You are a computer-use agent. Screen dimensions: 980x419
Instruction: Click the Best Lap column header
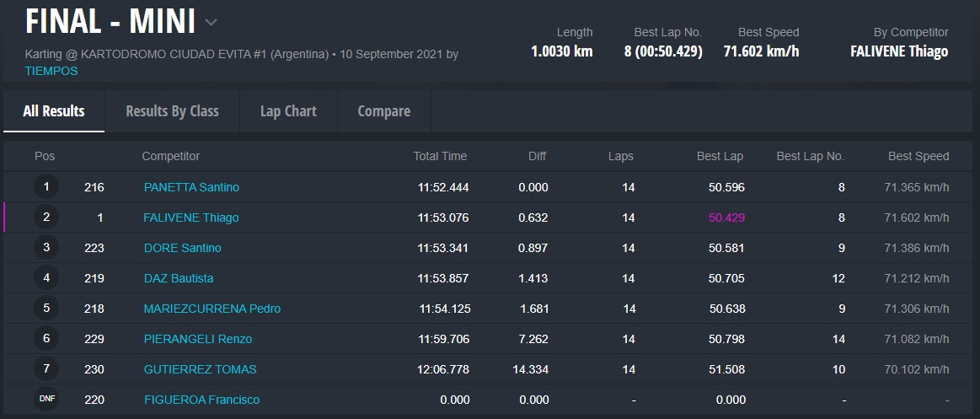pyautogui.click(x=720, y=156)
